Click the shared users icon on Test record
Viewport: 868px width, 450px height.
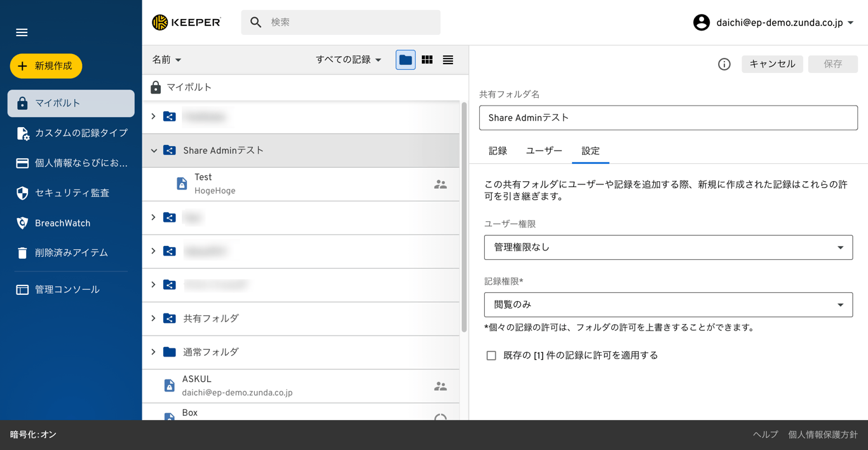(440, 184)
